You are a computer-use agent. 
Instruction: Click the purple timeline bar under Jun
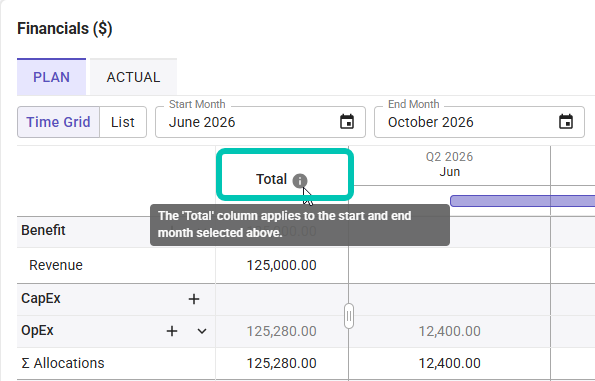point(522,201)
